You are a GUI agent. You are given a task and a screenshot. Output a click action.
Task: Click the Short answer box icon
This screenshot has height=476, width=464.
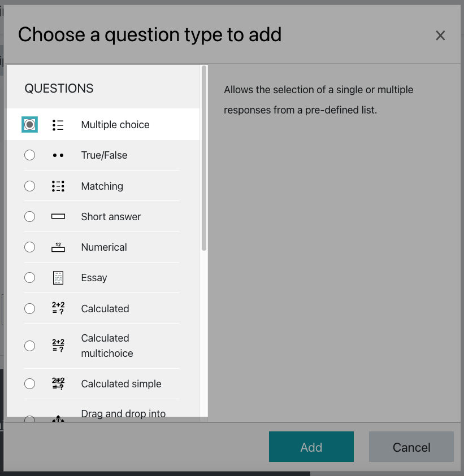[x=58, y=216]
